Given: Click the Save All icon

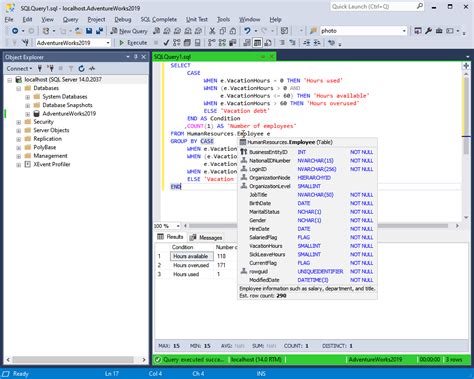Looking at the screenshot, I should coord(99,31).
